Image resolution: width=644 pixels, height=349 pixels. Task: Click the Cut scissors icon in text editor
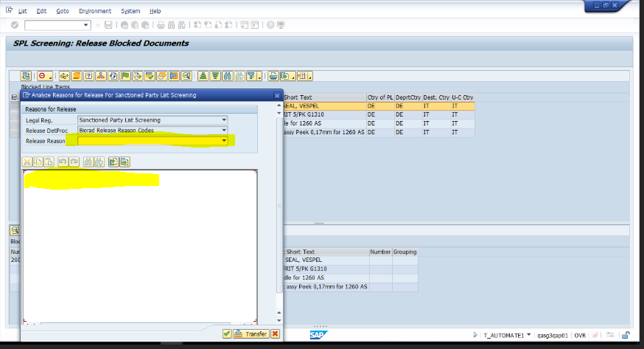(27, 162)
